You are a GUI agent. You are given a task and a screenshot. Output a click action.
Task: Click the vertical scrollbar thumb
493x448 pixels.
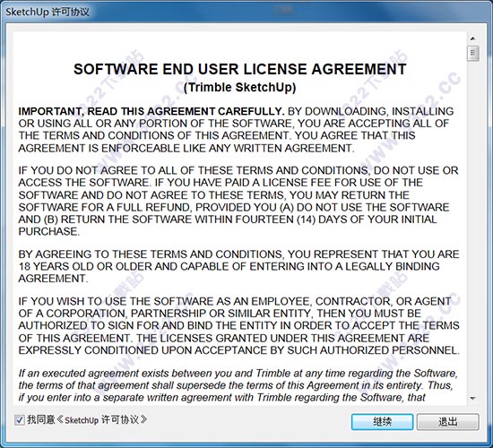click(x=472, y=53)
